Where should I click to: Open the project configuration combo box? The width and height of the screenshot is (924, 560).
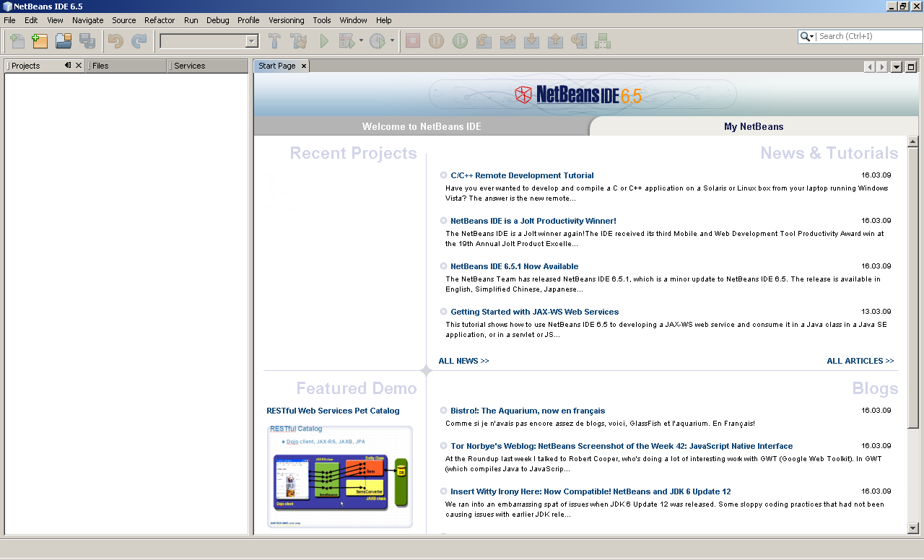click(209, 41)
